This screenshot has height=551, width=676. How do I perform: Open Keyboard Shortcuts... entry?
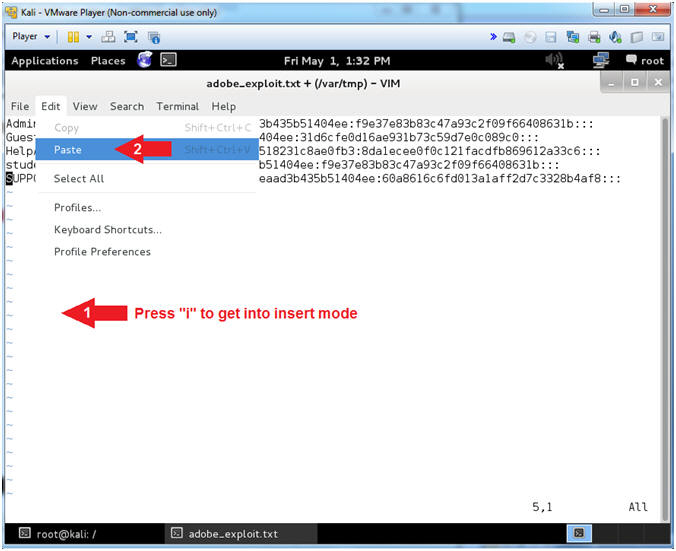click(x=147, y=230)
